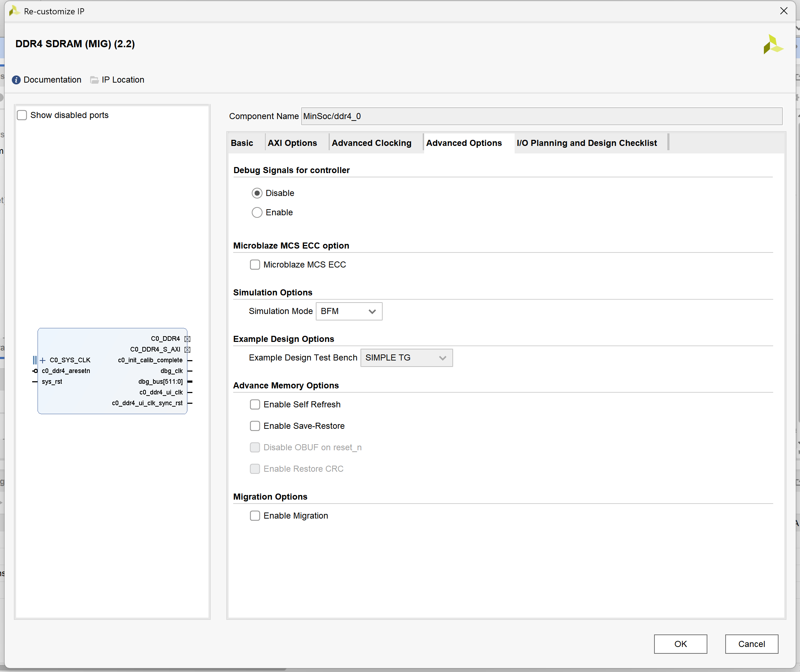Open Example Design Test Bench dropdown
Screen dimensions: 800x672
pos(407,358)
